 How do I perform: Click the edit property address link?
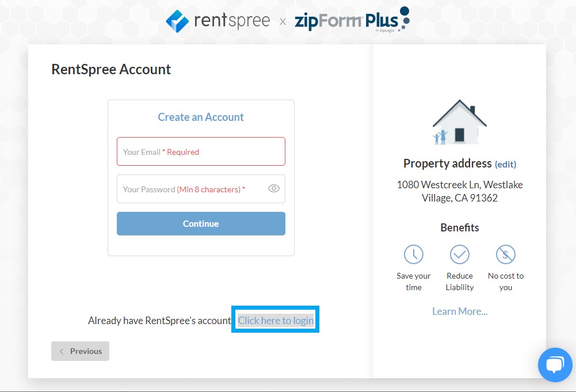505,164
